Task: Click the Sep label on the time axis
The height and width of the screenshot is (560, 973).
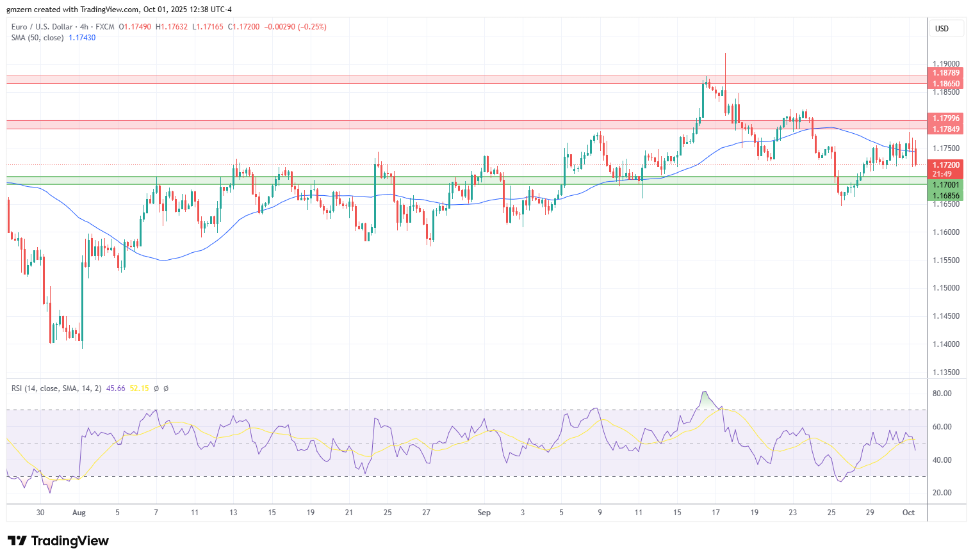Action: 484,513
